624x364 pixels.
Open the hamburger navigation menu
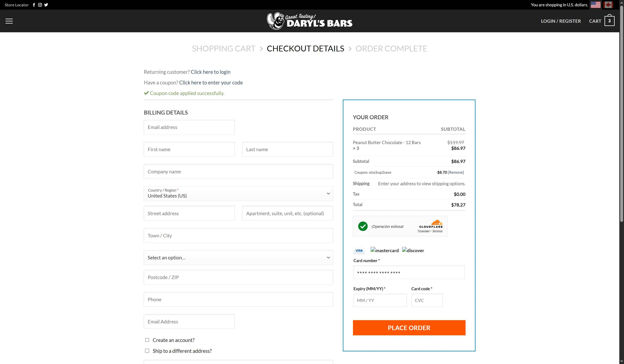[x=9, y=21]
